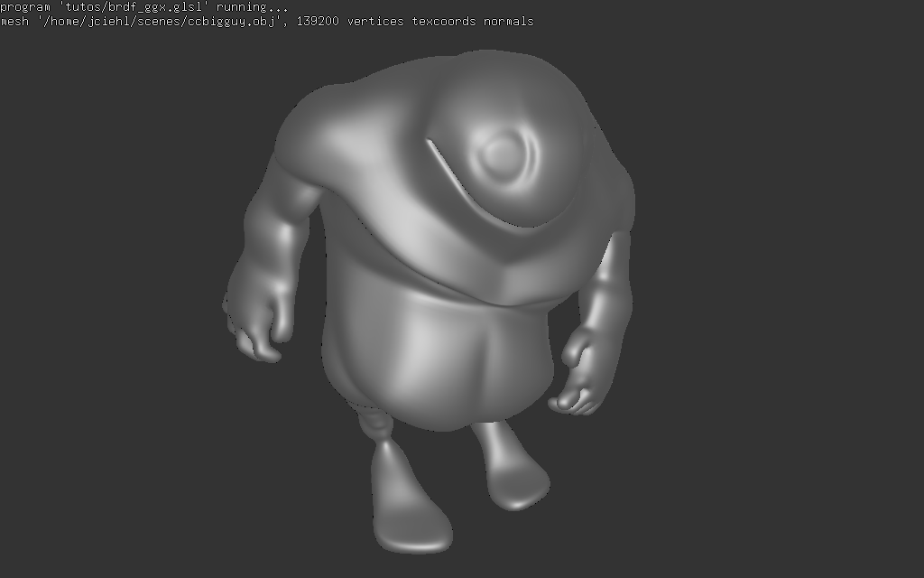Click the word 'mesh' starting the second line
Screen dimensions: 924x578
click(x=14, y=21)
